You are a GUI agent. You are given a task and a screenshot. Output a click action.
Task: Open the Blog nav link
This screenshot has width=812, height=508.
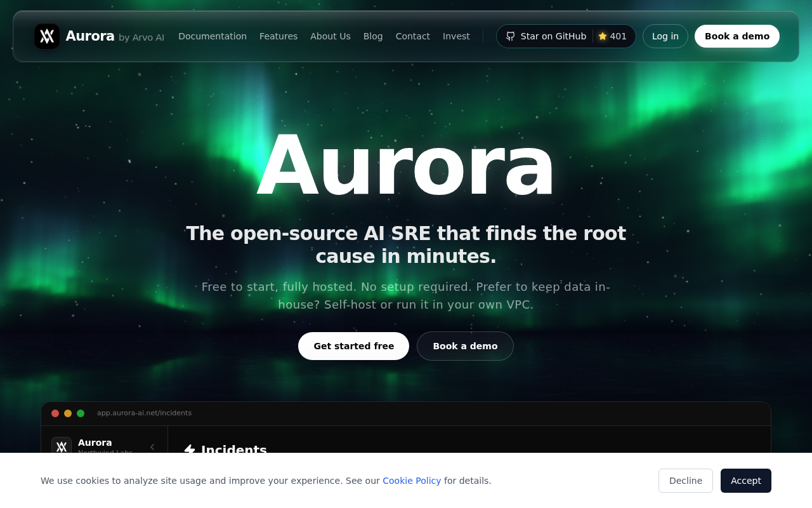[x=373, y=36]
